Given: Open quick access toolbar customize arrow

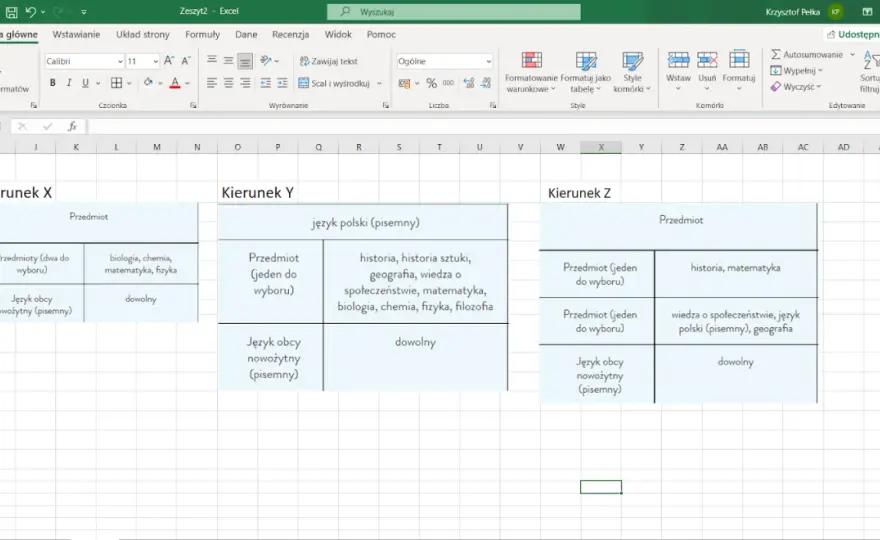Looking at the screenshot, I should pyautogui.click(x=84, y=12).
